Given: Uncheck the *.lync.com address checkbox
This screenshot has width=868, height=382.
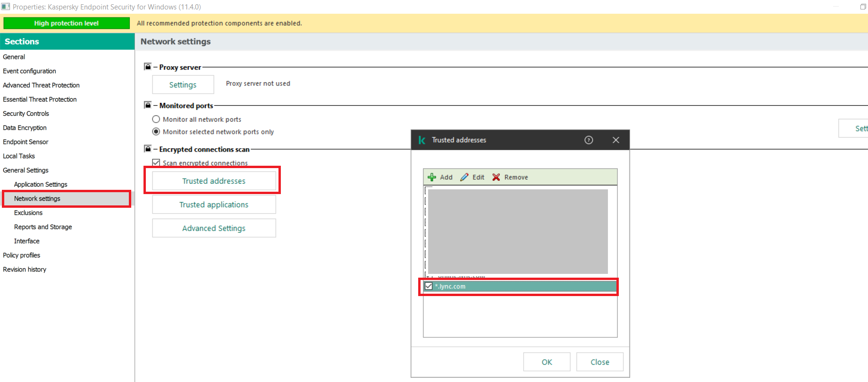Looking at the screenshot, I should (x=429, y=286).
